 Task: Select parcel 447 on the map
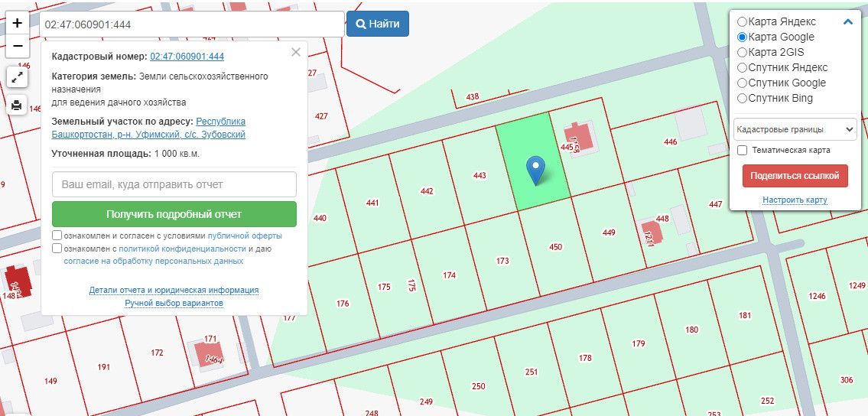[715, 204]
